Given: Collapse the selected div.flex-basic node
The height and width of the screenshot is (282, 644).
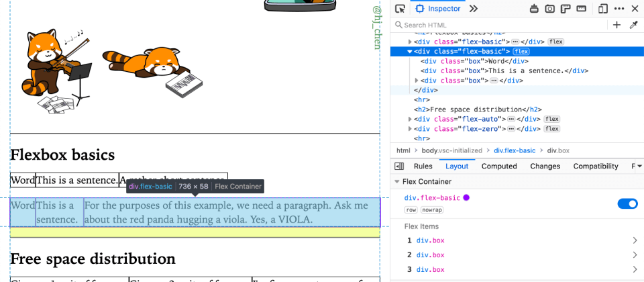Looking at the screenshot, I should 409,52.
